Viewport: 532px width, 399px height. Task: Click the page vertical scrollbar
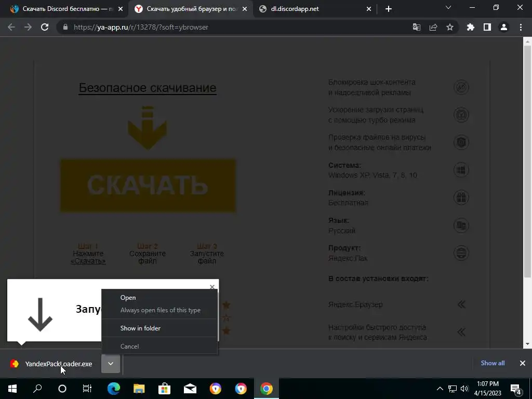pyautogui.click(x=527, y=161)
